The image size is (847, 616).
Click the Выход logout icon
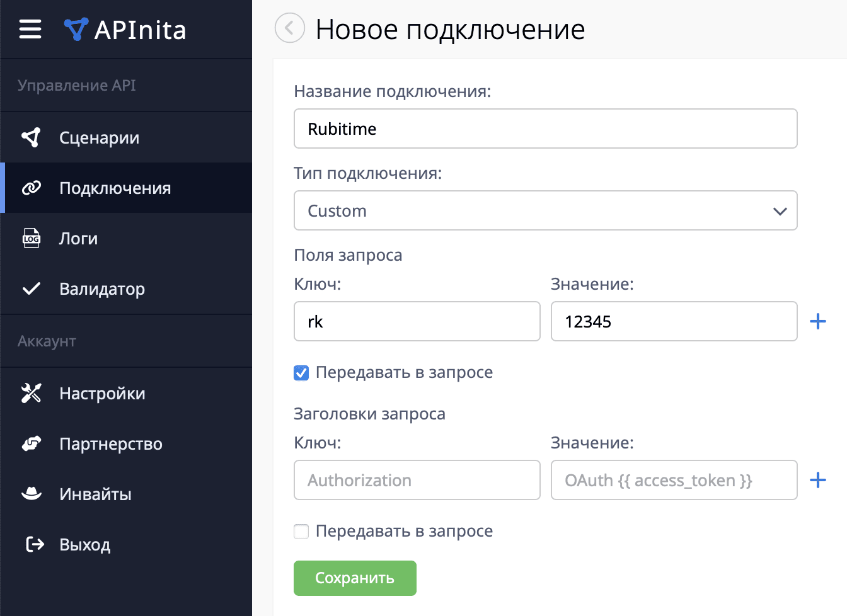(x=34, y=544)
